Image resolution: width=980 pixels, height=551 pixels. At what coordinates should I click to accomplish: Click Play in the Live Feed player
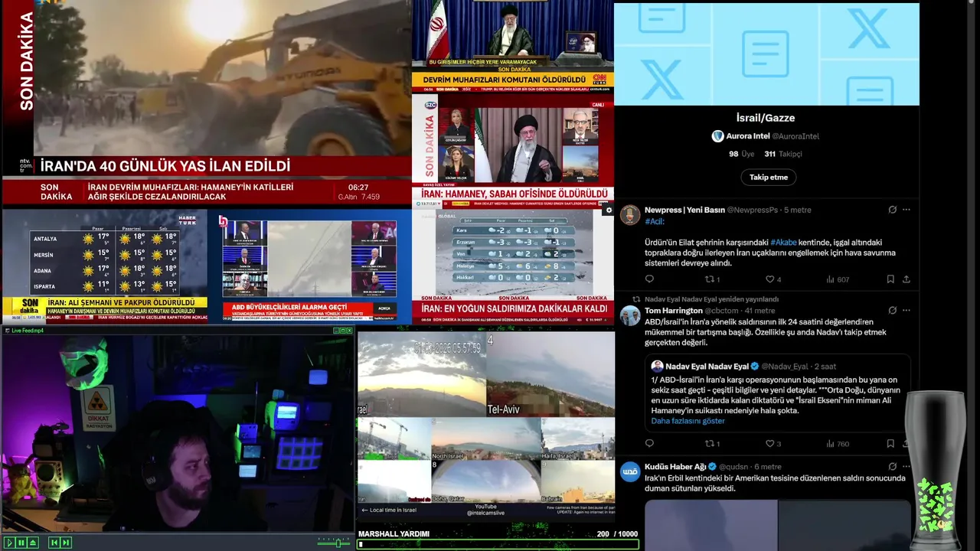pyautogui.click(x=10, y=543)
